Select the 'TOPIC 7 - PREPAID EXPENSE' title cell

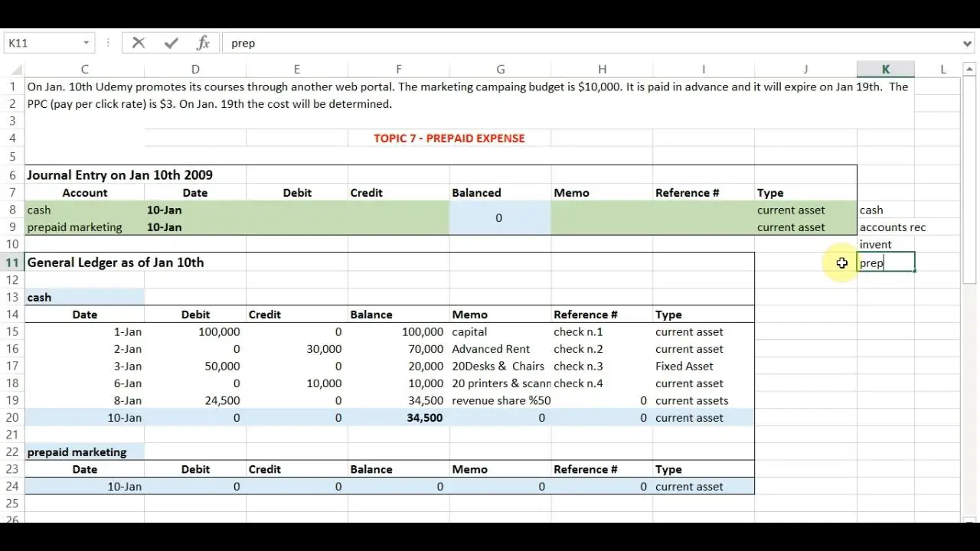pos(449,139)
